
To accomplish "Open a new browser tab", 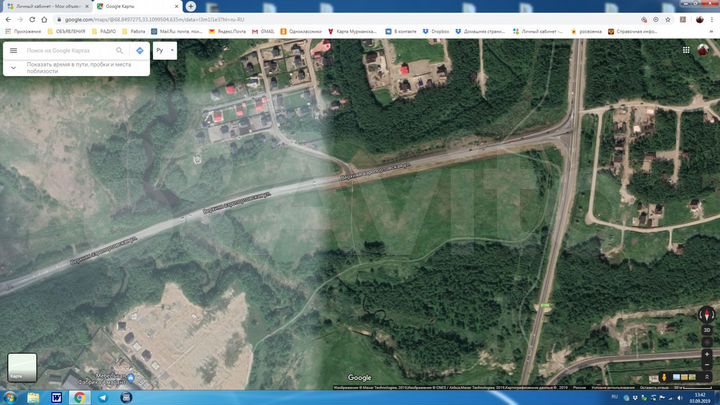I will [x=191, y=6].
